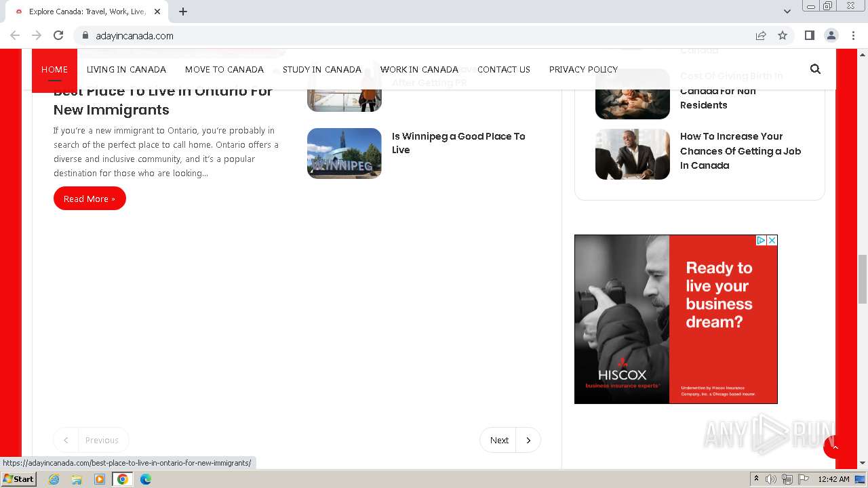Open site search magnifier icon

[x=815, y=68]
